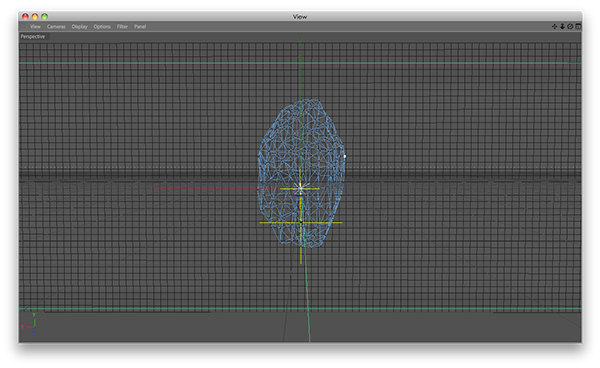Open the Display menu

(x=80, y=26)
